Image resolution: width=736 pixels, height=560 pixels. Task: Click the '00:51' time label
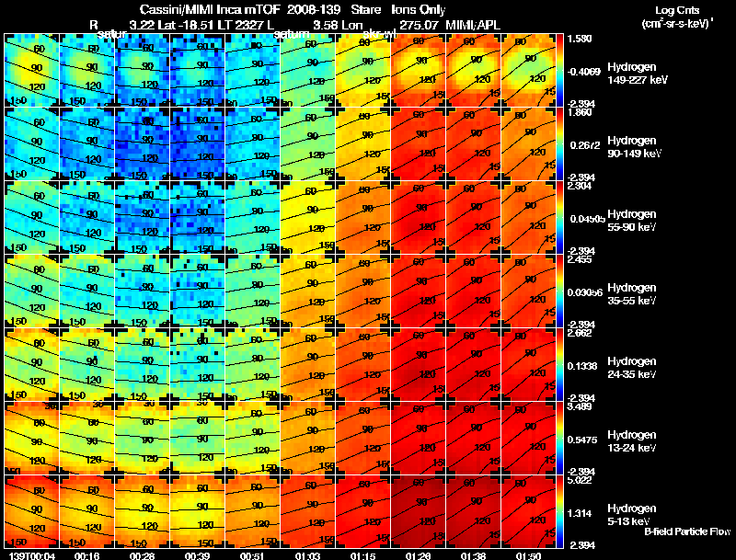point(252,555)
